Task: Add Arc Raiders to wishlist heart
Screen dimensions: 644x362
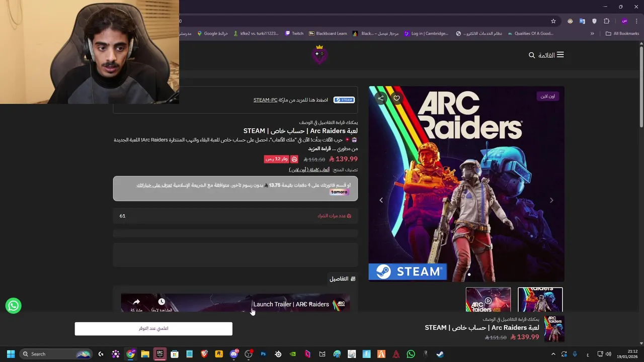Action: [396, 99]
